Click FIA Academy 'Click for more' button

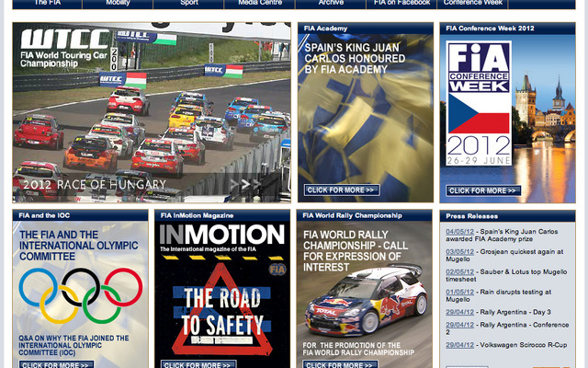[342, 190]
